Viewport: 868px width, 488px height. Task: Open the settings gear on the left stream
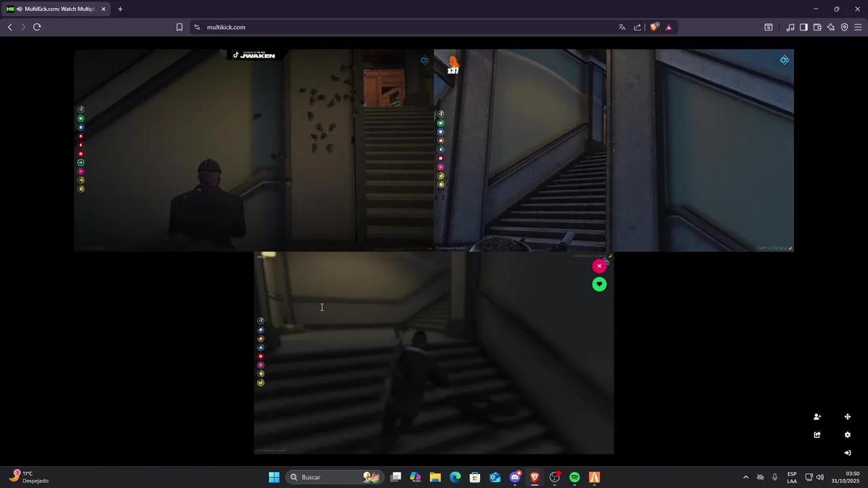[x=425, y=60]
